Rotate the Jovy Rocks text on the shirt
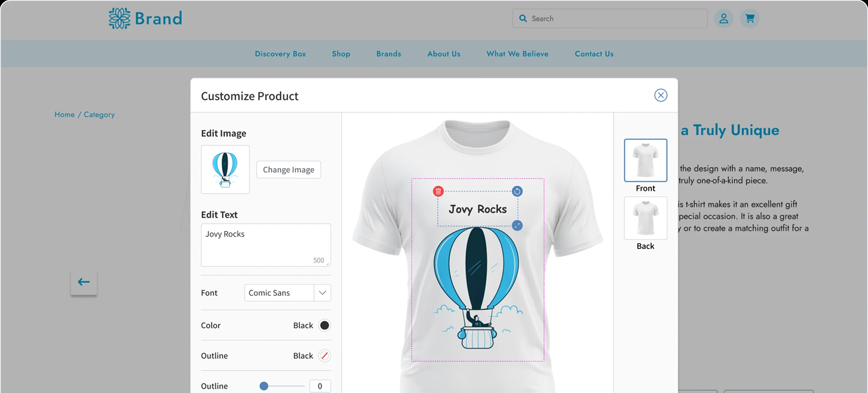The height and width of the screenshot is (393, 868). tap(517, 190)
